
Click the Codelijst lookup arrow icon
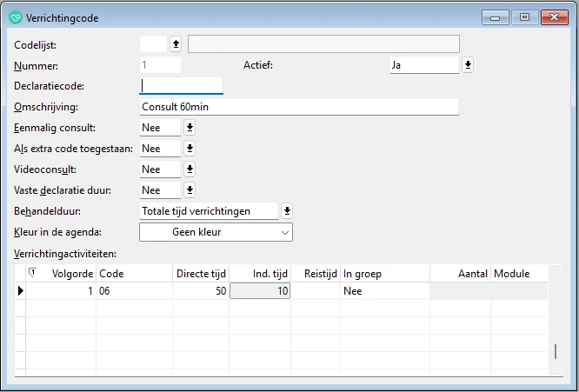click(x=175, y=43)
